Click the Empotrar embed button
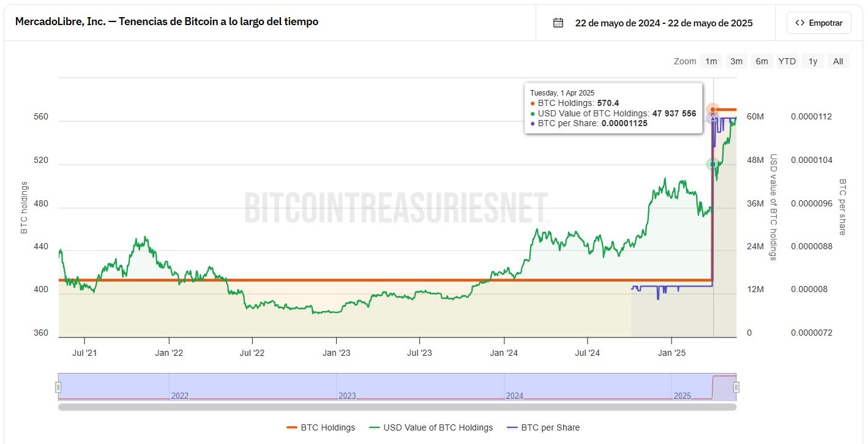This screenshot has height=444, width=868. point(818,23)
